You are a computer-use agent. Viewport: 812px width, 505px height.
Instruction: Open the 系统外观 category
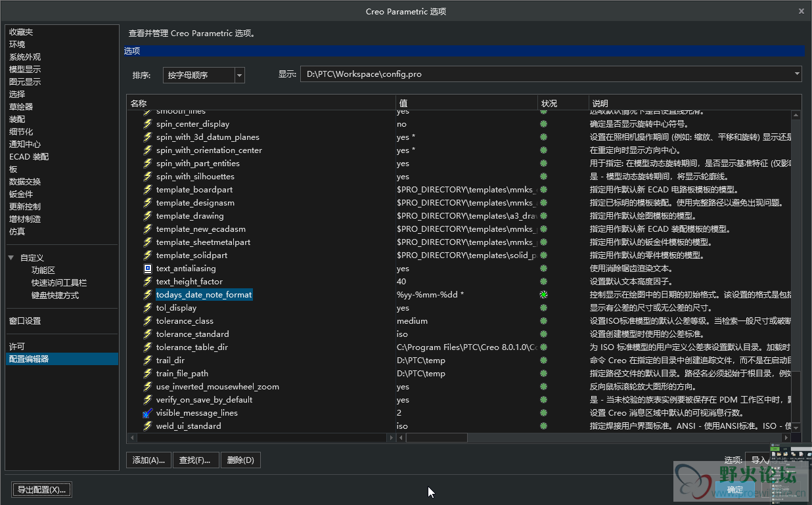coord(25,57)
